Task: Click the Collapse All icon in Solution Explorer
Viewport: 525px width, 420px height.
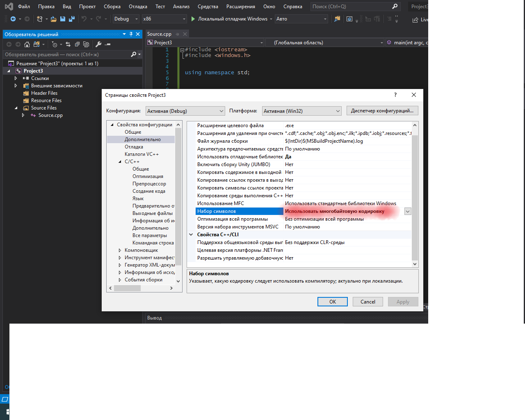Action: click(77, 44)
